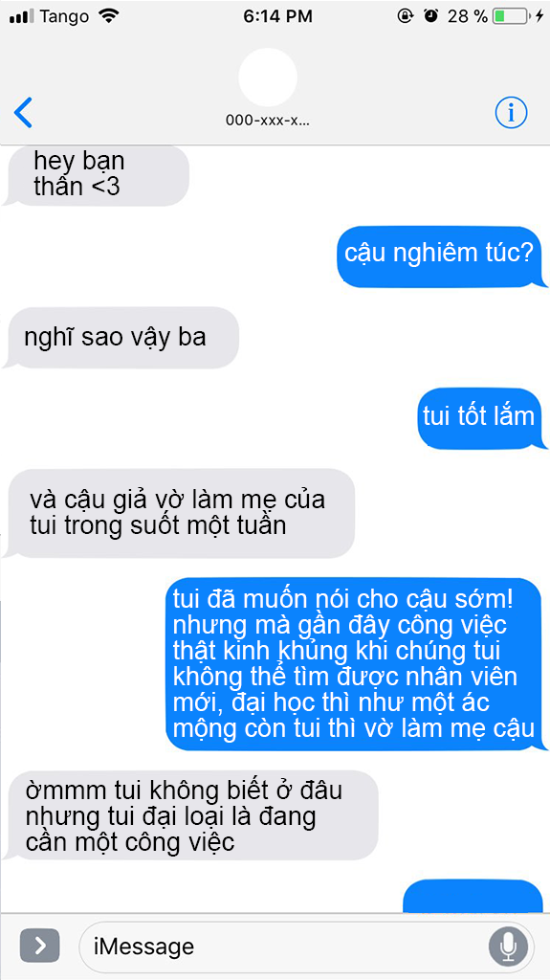
Task: Expand the apps drawer with the gray chevron button
Action: (40, 946)
